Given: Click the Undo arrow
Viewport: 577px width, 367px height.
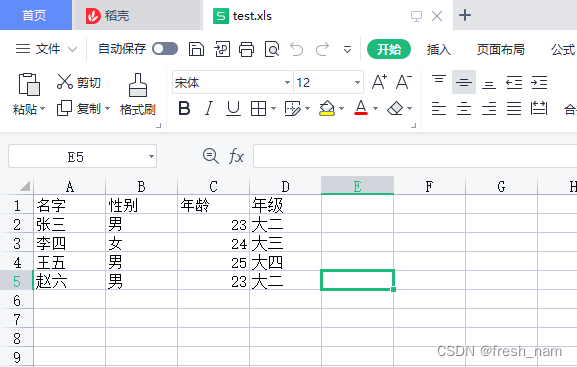Looking at the screenshot, I should [x=297, y=49].
